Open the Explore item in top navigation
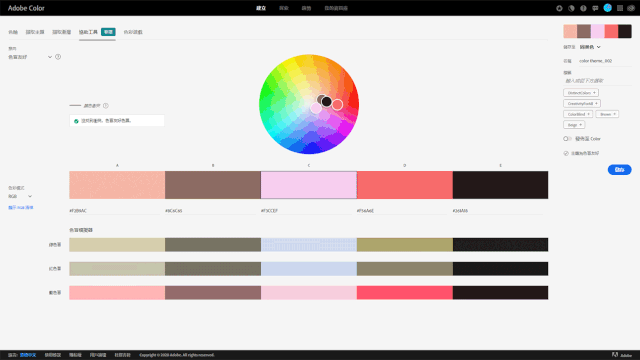The image size is (640, 360). 284,8
